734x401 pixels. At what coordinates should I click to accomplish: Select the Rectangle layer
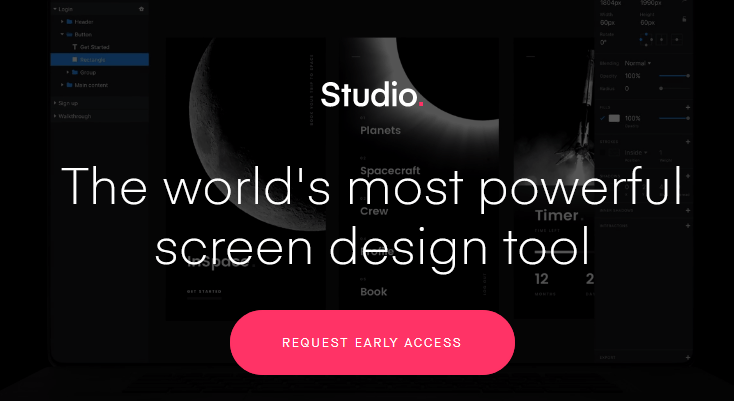99,60
